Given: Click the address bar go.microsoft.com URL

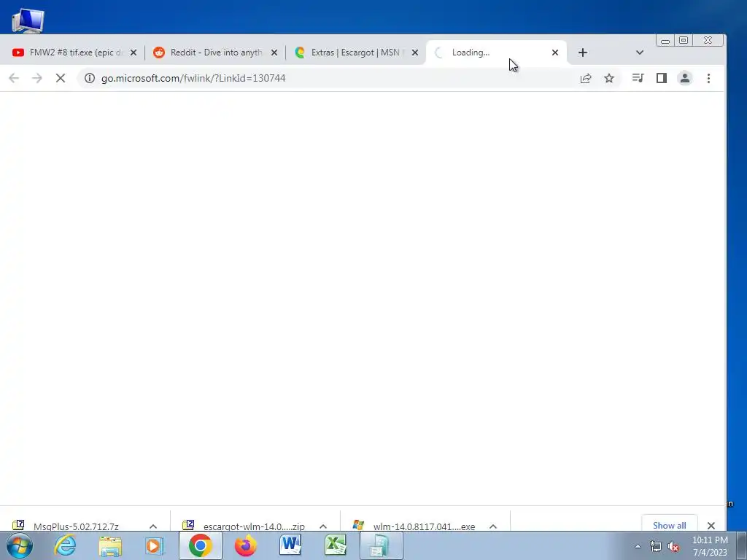Looking at the screenshot, I should tap(193, 78).
